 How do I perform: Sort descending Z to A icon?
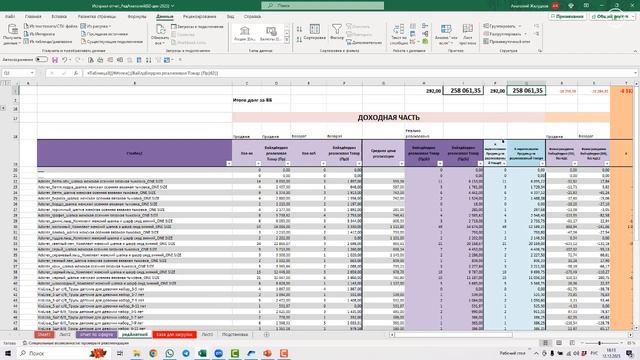299,40
